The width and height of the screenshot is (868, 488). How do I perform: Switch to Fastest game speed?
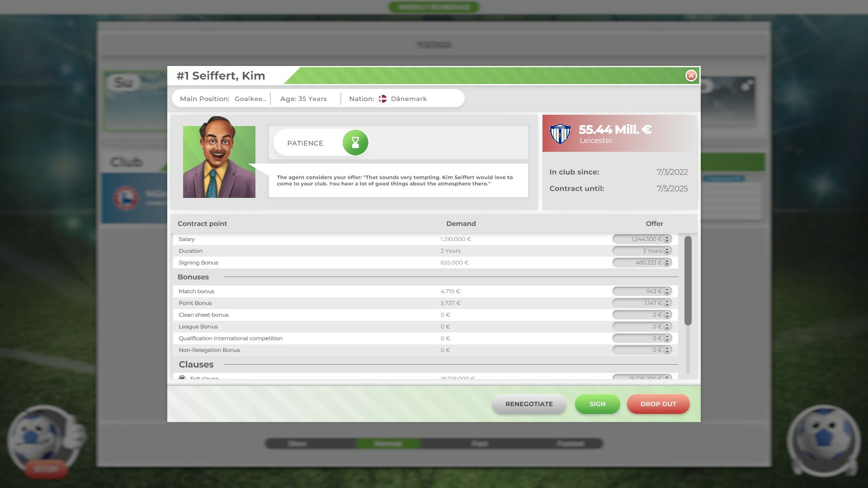pyautogui.click(x=571, y=443)
